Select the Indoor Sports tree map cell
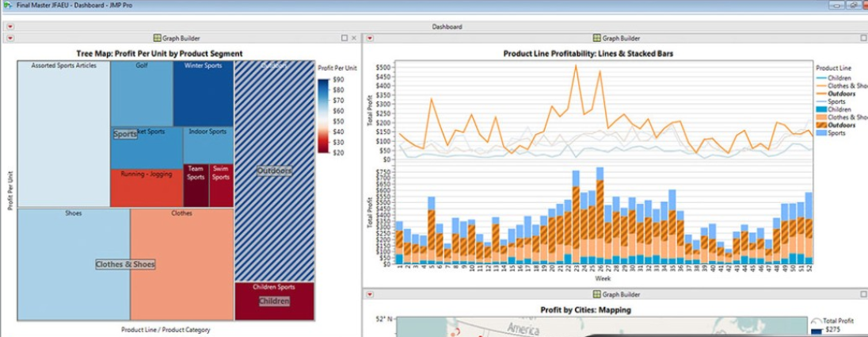Image resolution: width=868 pixels, height=337 pixels. coord(207,145)
